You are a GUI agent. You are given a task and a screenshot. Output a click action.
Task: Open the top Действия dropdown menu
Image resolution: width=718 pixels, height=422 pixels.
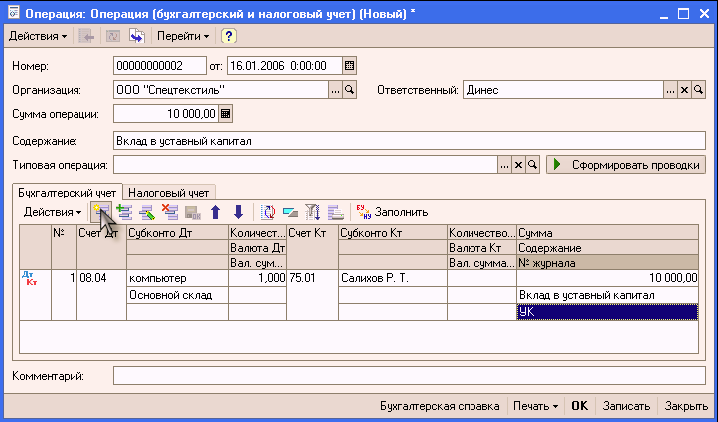[38, 36]
